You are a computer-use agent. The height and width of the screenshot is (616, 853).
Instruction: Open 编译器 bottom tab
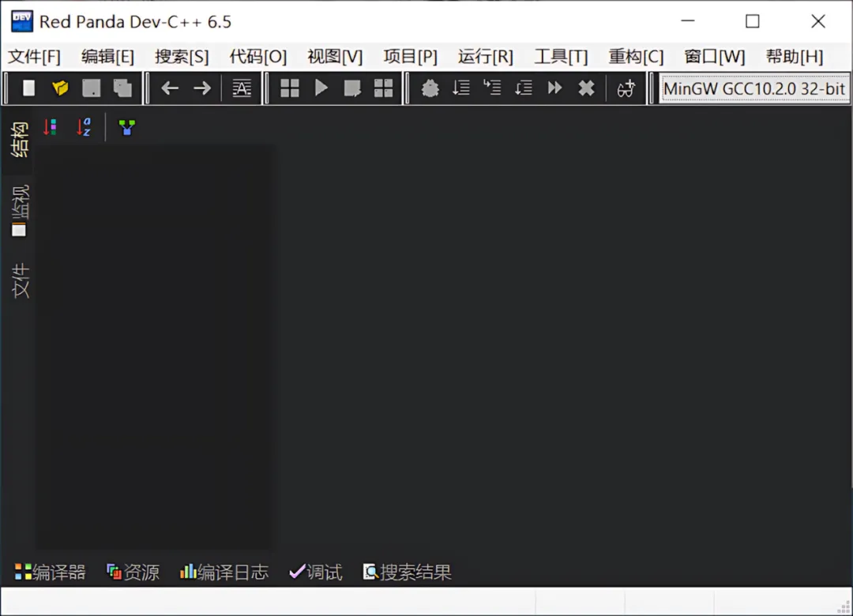pos(50,572)
